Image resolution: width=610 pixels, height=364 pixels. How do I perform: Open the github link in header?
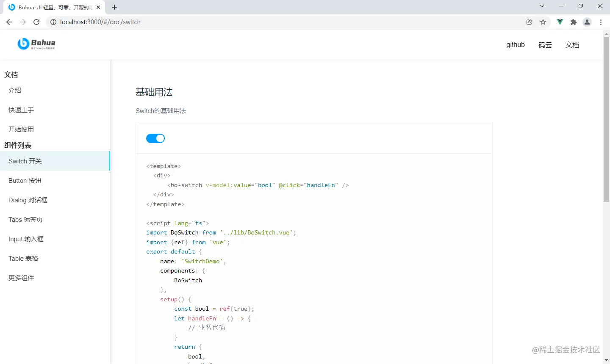click(516, 45)
